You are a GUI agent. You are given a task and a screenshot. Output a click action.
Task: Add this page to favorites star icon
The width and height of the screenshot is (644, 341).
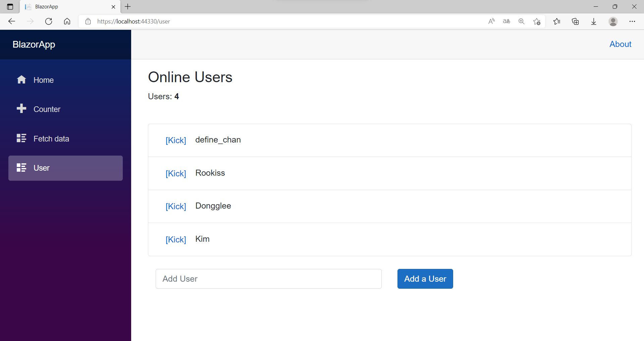[537, 21]
